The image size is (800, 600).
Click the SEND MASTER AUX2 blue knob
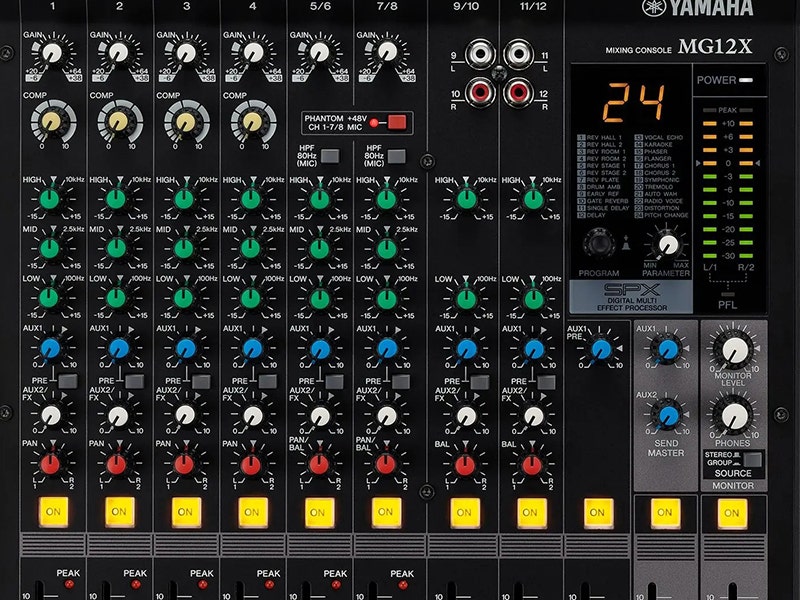click(668, 416)
